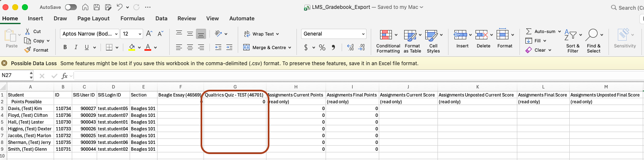
Task: Click the Insert cells button
Action: point(462,39)
